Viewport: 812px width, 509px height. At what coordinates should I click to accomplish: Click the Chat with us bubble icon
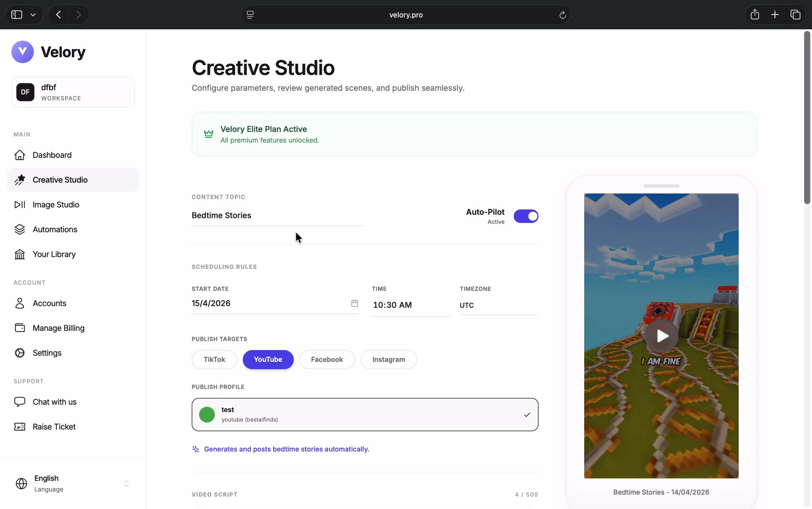(20, 402)
